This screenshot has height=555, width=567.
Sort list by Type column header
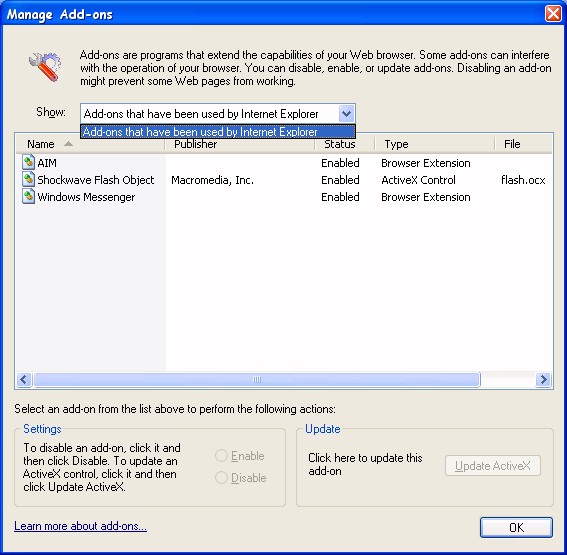pyautogui.click(x=434, y=144)
